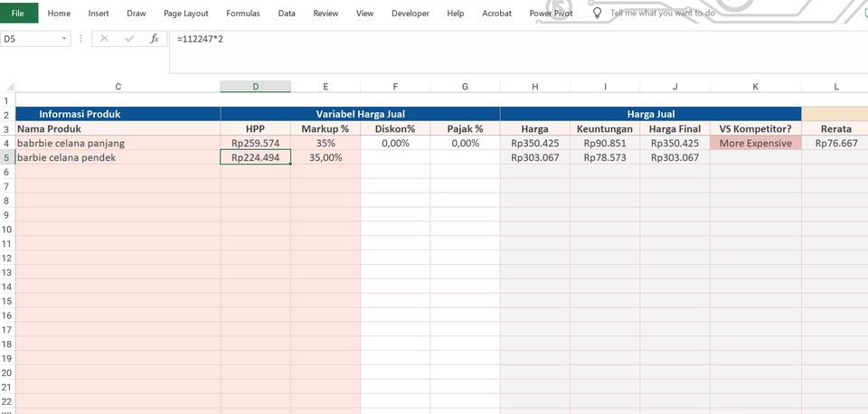The width and height of the screenshot is (868, 414).
Task: Select Keuntungan cell Rp90.851
Action: pyautogui.click(x=605, y=143)
